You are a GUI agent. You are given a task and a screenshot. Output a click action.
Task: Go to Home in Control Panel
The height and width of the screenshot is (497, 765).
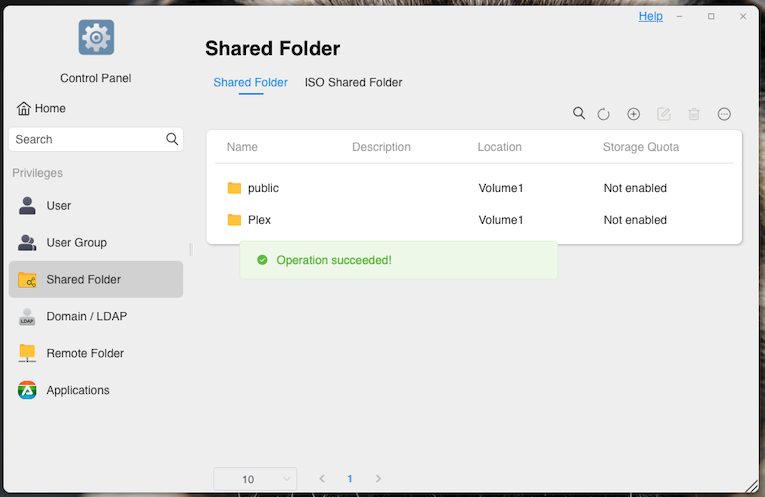41,108
